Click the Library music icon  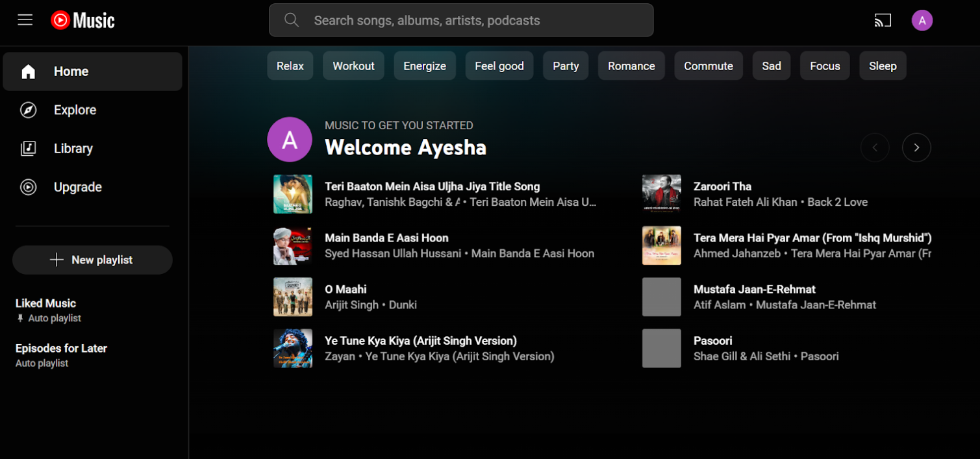pyautogui.click(x=28, y=149)
